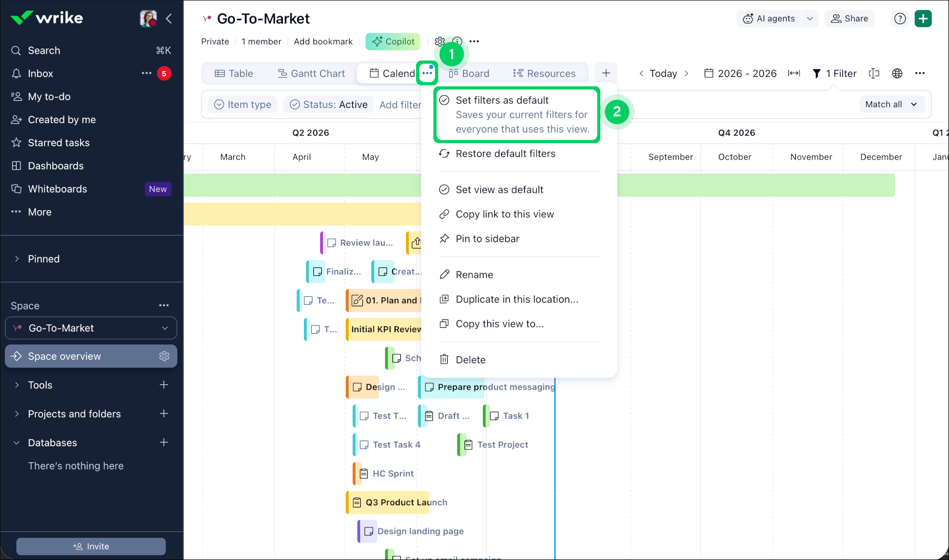
Task: Add a new database
Action: tap(164, 443)
